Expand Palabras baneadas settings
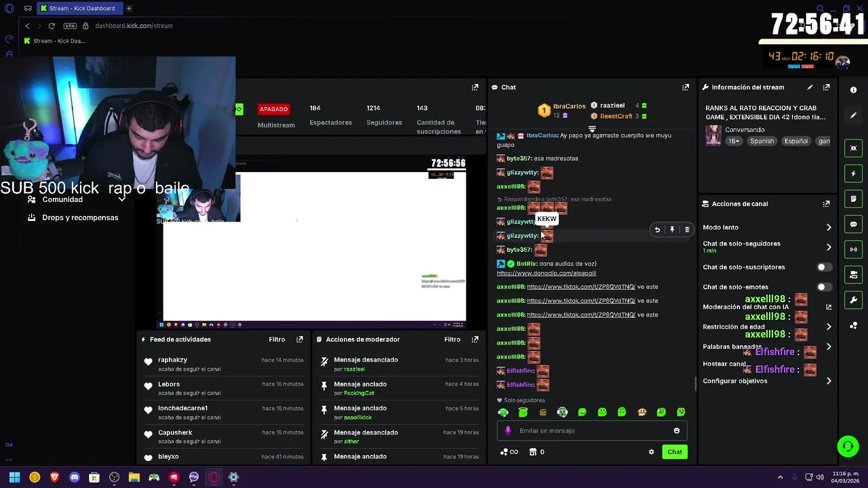This screenshot has width=868, height=488. pos(829,347)
